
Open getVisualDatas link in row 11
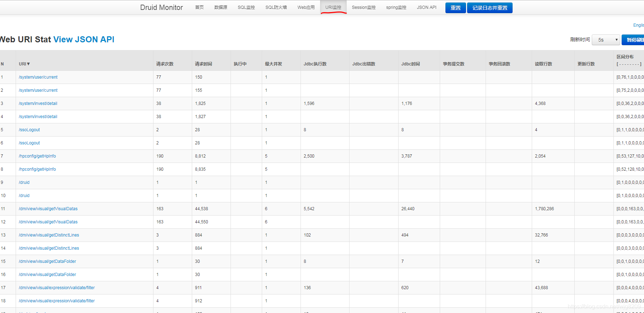[x=48, y=209]
